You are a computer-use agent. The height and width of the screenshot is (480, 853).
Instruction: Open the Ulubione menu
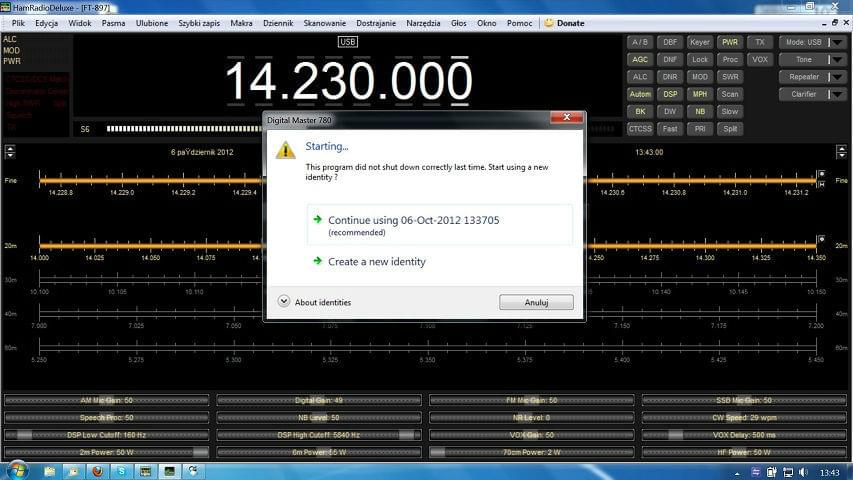click(x=152, y=23)
